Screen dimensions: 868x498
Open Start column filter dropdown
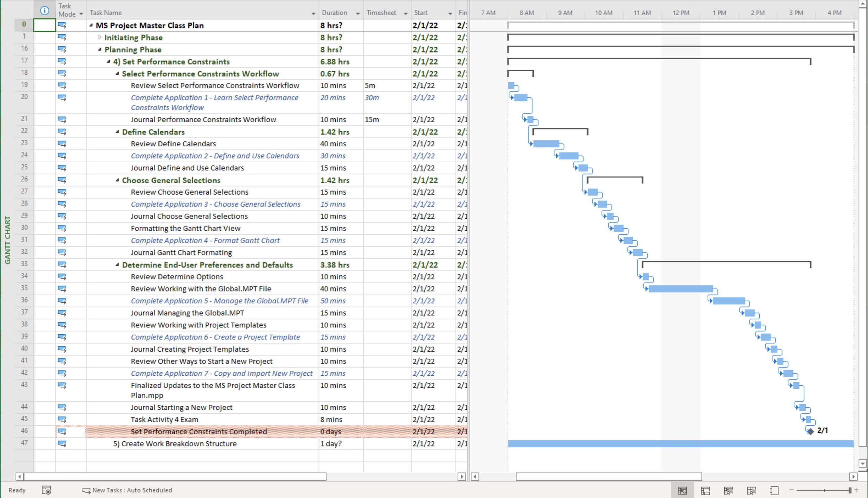[x=450, y=14]
